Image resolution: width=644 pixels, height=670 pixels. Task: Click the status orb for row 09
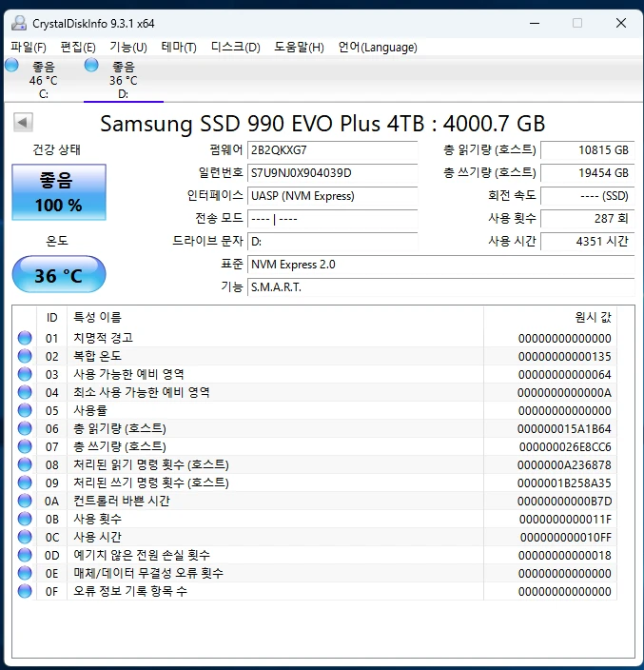click(25, 483)
